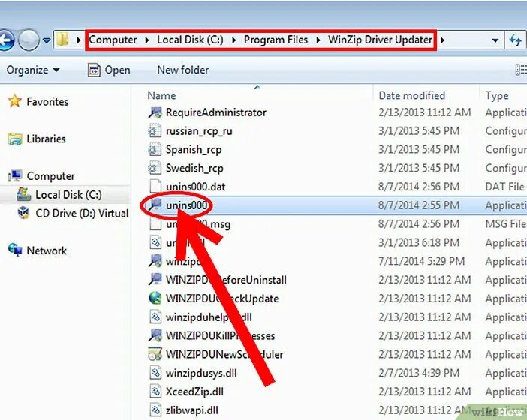Image resolution: width=527 pixels, height=420 pixels.
Task: Click the Computer monitor icon in sidebar
Action: pyautogui.click(x=15, y=175)
